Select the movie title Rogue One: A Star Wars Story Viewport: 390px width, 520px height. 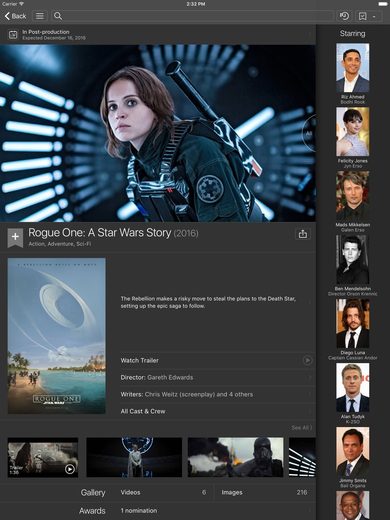(x=100, y=233)
